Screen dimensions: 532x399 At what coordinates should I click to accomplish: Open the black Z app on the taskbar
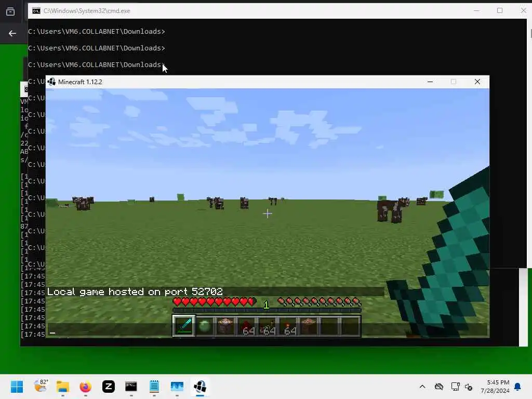pyautogui.click(x=109, y=387)
